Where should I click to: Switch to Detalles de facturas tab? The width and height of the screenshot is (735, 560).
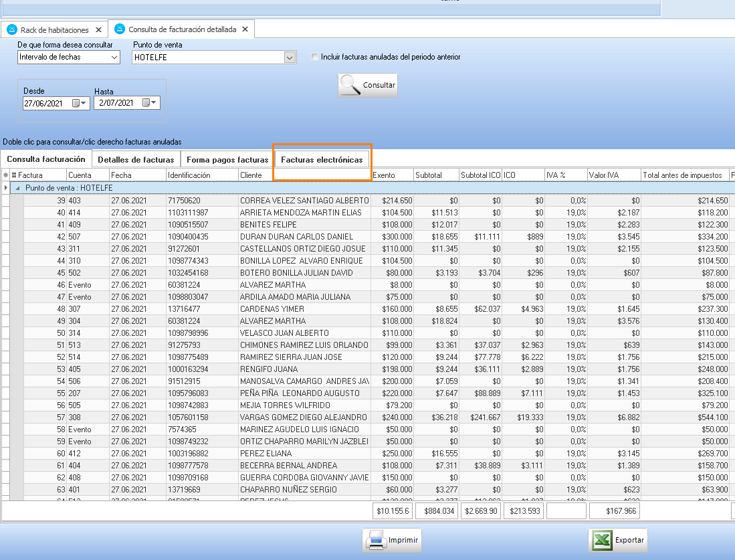[x=136, y=160]
